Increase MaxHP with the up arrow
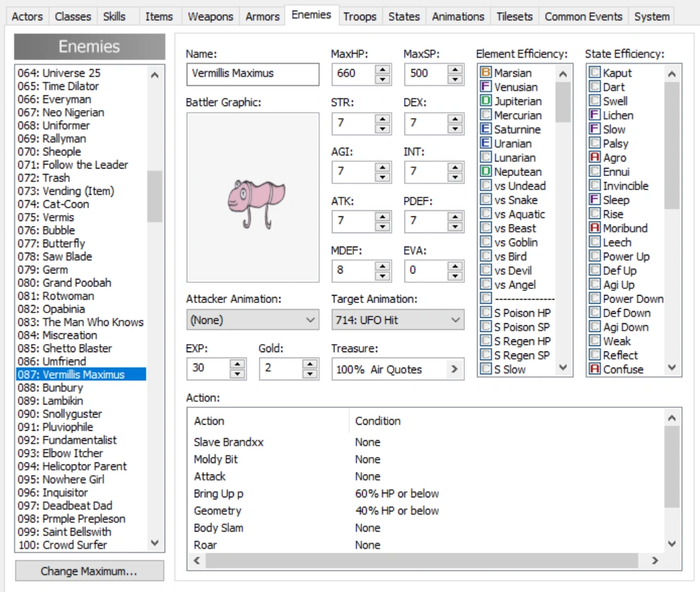700x592 pixels. 382,69
